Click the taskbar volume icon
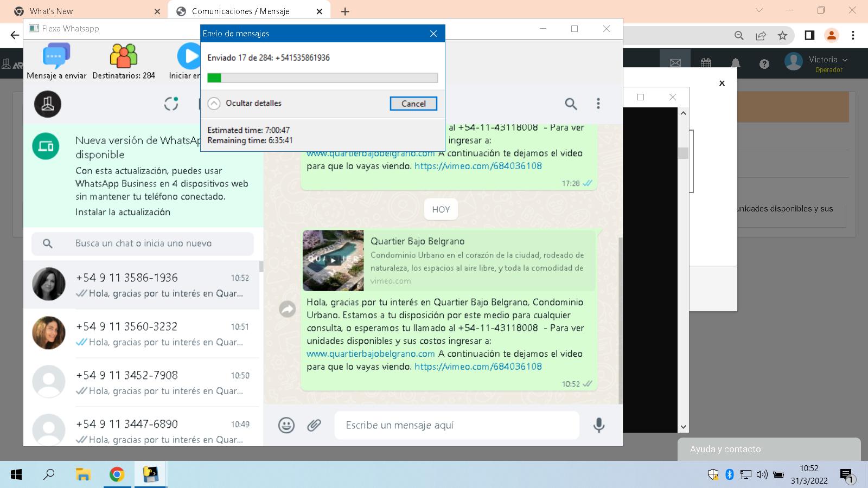 pos(762,475)
